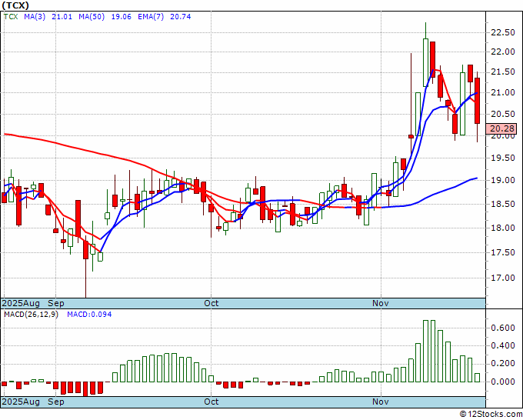Click the (TCX) chart title

tap(15, 5)
